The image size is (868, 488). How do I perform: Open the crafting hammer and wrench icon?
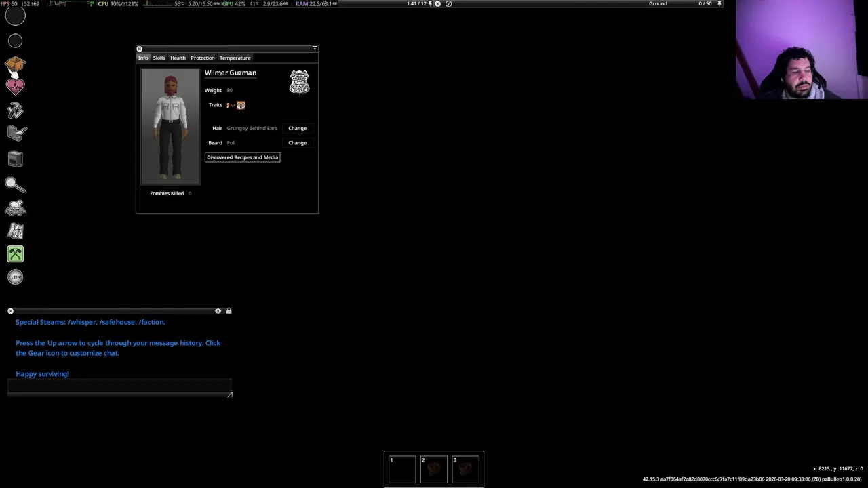pyautogui.click(x=16, y=110)
